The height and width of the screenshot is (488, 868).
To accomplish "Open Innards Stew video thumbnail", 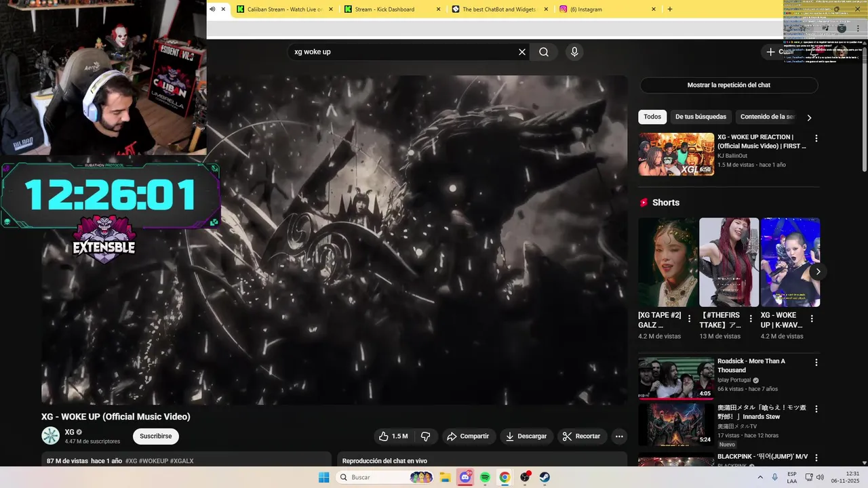I will tap(676, 425).
